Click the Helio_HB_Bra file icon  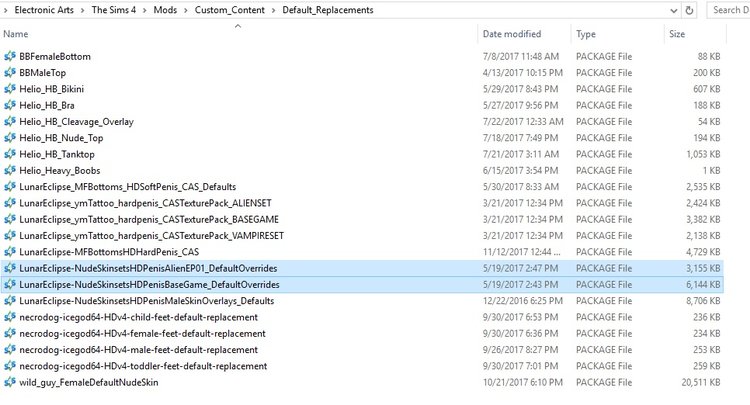pyautogui.click(x=10, y=105)
